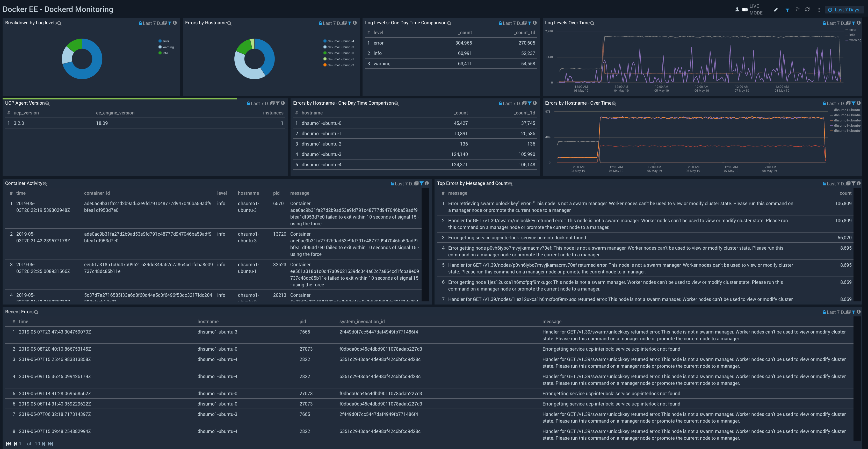Screen dimensions: 868x449
Task: Open Breakdown by Log levels in search via magnifier
Action: coord(59,23)
